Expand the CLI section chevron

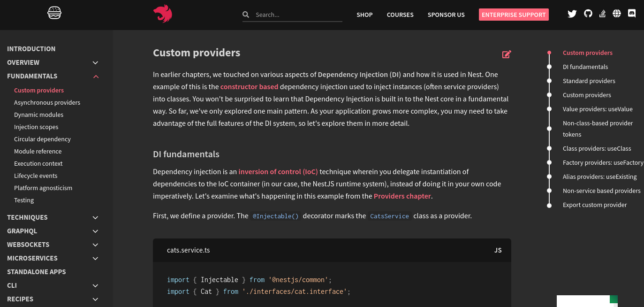[95, 285]
